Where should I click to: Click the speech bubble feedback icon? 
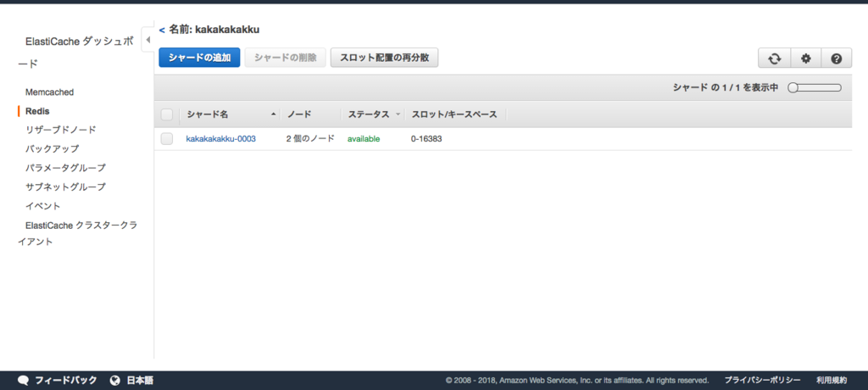[x=23, y=381]
